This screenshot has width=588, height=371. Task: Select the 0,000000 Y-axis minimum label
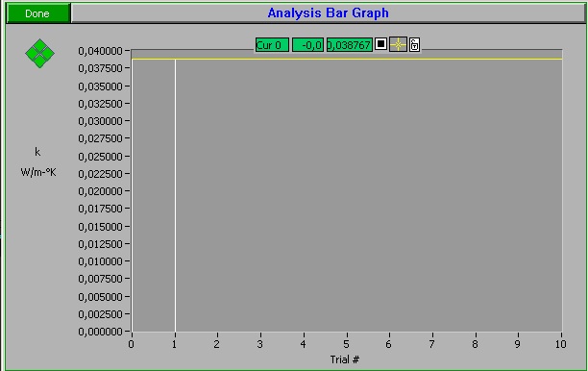[x=100, y=332]
